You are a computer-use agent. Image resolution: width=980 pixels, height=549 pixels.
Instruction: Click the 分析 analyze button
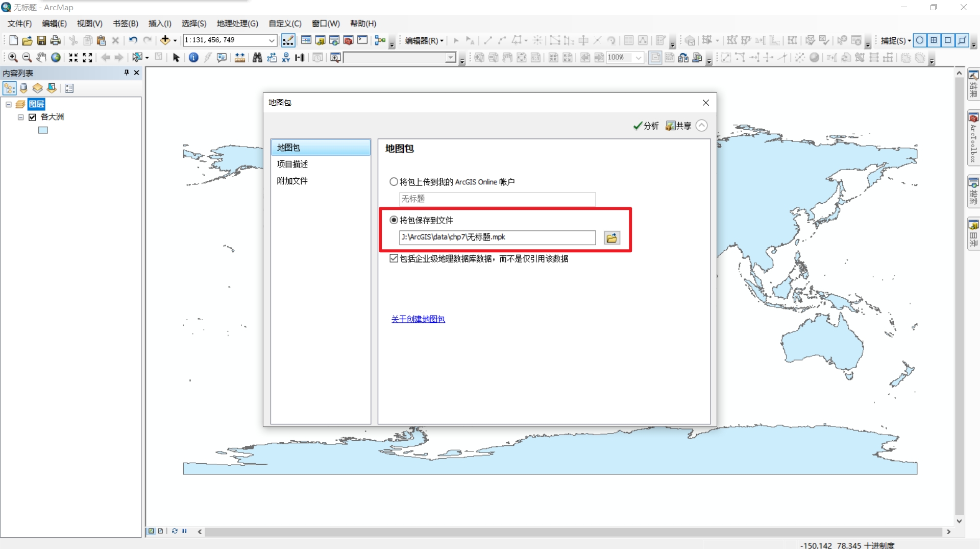(x=646, y=126)
